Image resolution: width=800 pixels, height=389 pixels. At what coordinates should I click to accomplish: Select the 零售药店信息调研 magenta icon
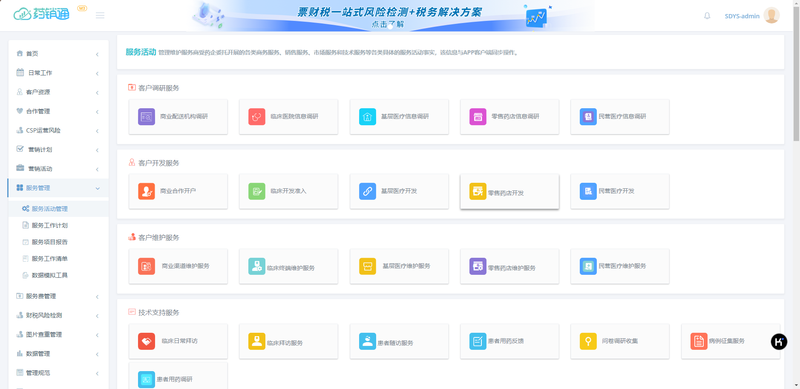[478, 117]
